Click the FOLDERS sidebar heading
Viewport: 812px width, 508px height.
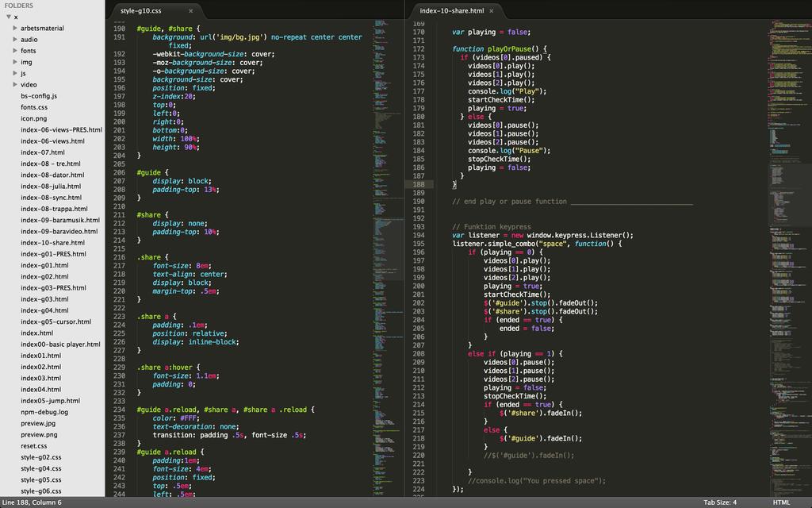[x=19, y=6]
